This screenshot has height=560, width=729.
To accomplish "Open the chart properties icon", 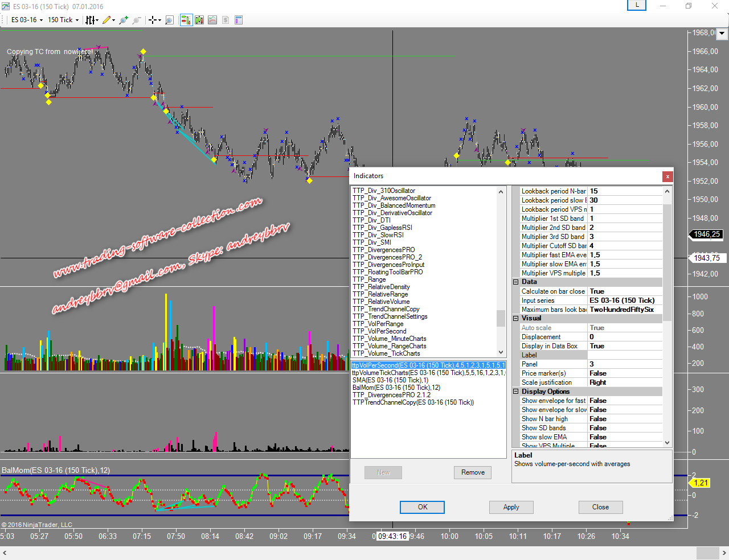I will 239,20.
